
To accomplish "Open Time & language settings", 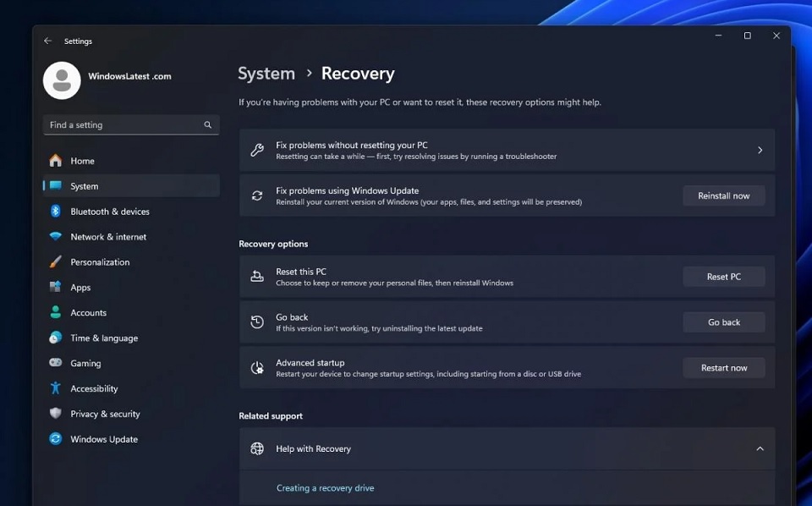I will pyautogui.click(x=131, y=338).
